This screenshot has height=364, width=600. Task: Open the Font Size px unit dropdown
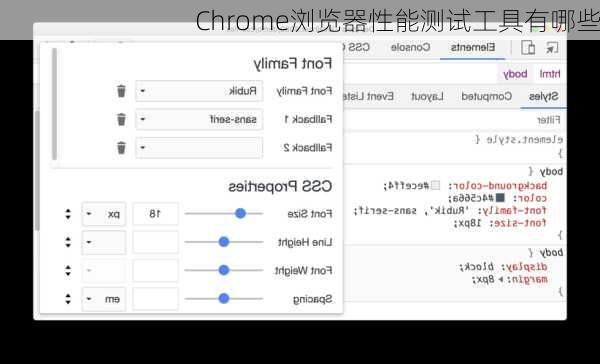(x=104, y=214)
